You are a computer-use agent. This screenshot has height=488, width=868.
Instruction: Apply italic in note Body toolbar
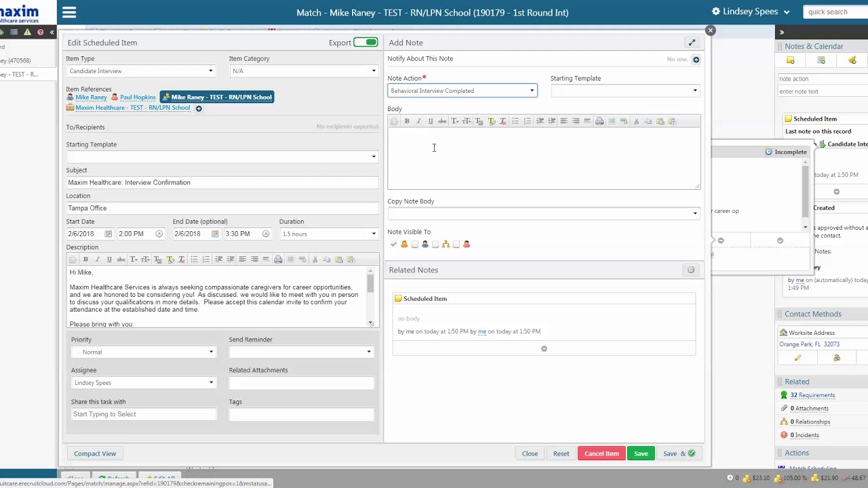click(x=418, y=121)
